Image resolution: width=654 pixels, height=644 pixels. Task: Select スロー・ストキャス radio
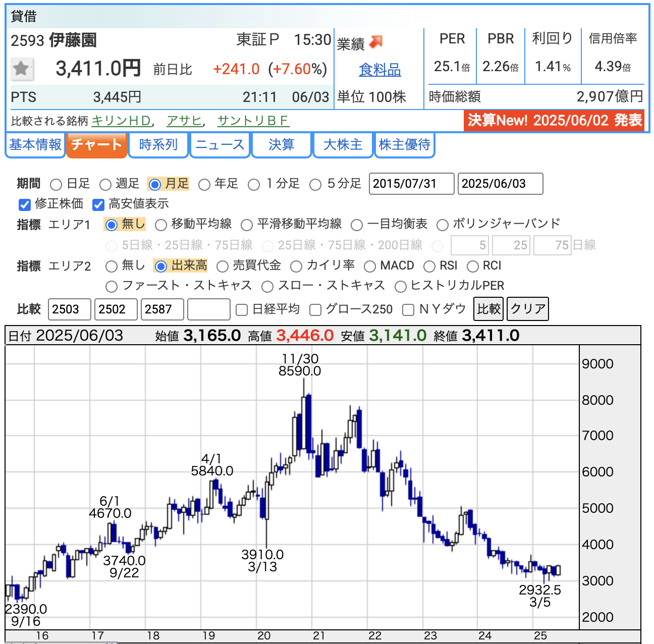pyautogui.click(x=267, y=287)
